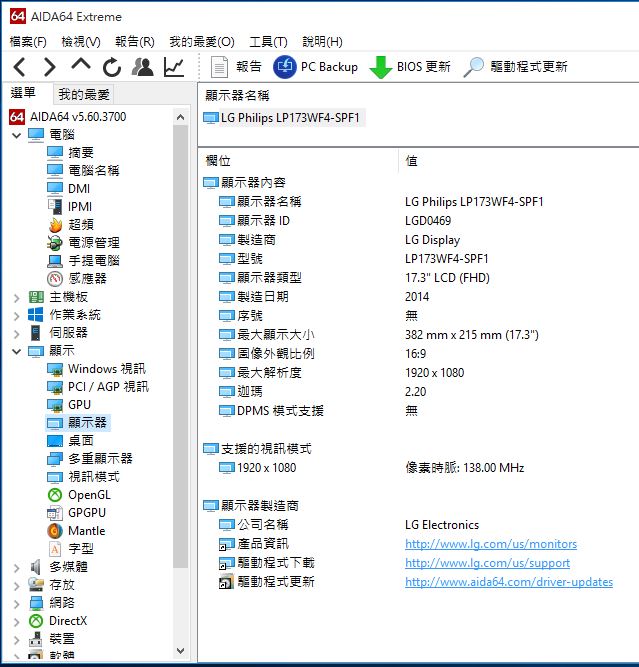Viewport: 639px width, 667px height.
Task: Open the lg.com/us/monitors link
Action: tap(491, 544)
